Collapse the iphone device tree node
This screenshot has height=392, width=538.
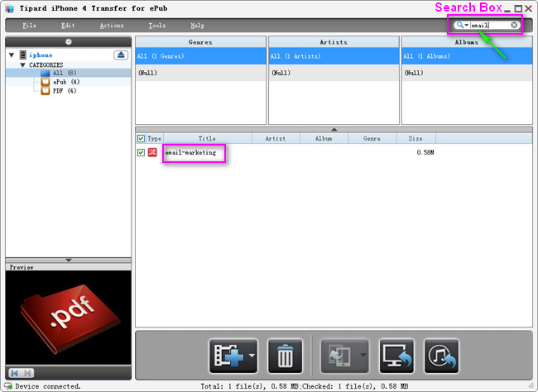12,55
